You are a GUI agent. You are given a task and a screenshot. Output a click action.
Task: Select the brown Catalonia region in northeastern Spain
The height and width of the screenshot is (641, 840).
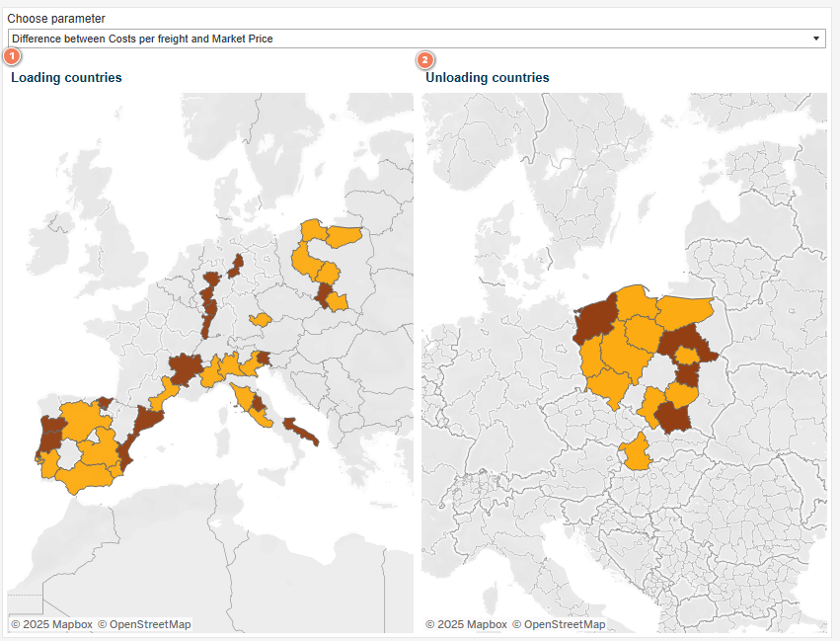(x=147, y=421)
